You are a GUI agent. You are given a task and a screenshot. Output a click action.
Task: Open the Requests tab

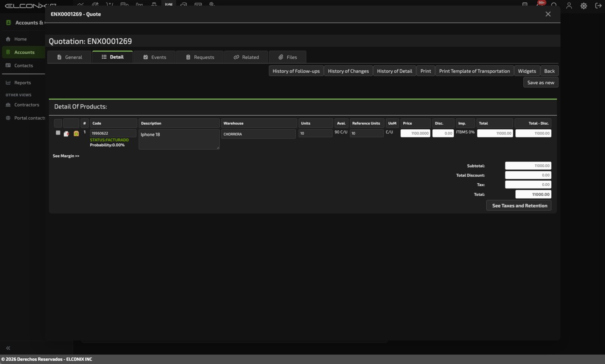200,57
